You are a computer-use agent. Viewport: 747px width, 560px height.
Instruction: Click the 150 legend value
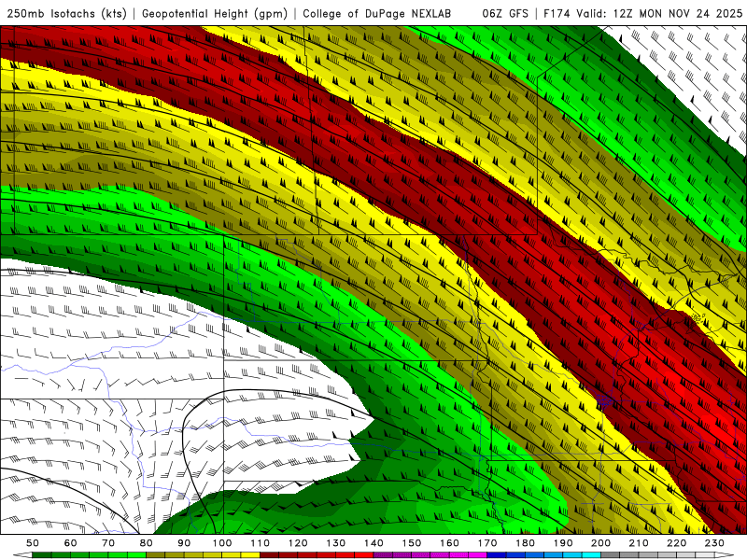click(x=412, y=543)
